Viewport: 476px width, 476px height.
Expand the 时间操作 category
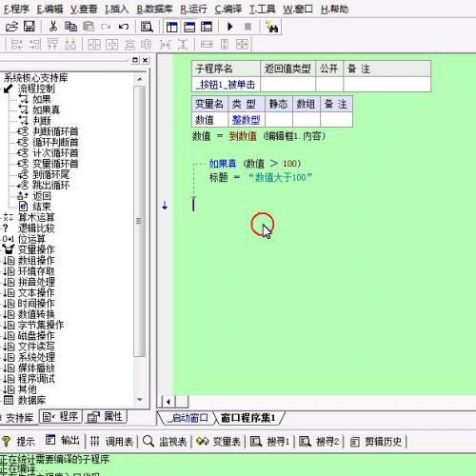coord(36,304)
